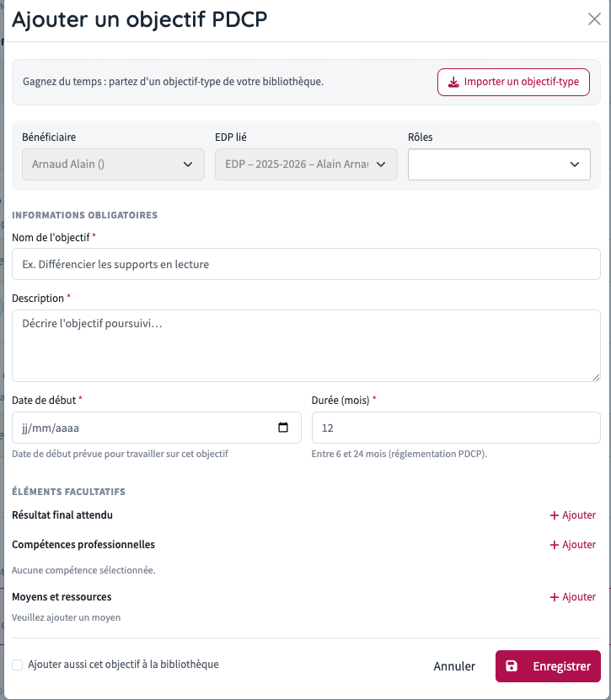The width and height of the screenshot is (611, 700).
Task: Enable Ajouter aussi cet objectif à la bibliothèque
Action: (x=18, y=665)
